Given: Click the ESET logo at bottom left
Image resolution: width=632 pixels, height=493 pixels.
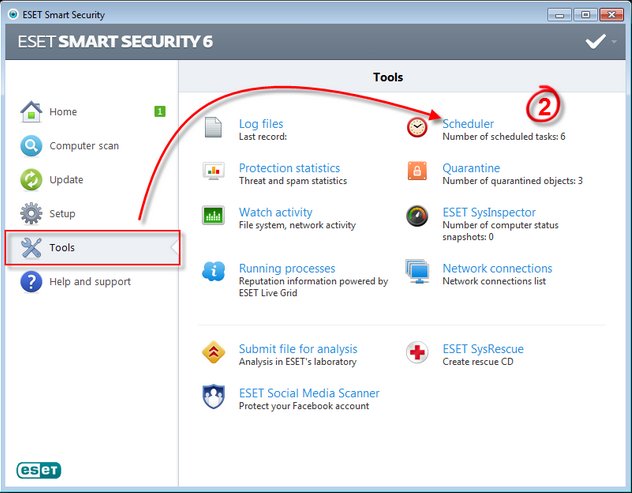Looking at the screenshot, I should pyautogui.click(x=39, y=470).
